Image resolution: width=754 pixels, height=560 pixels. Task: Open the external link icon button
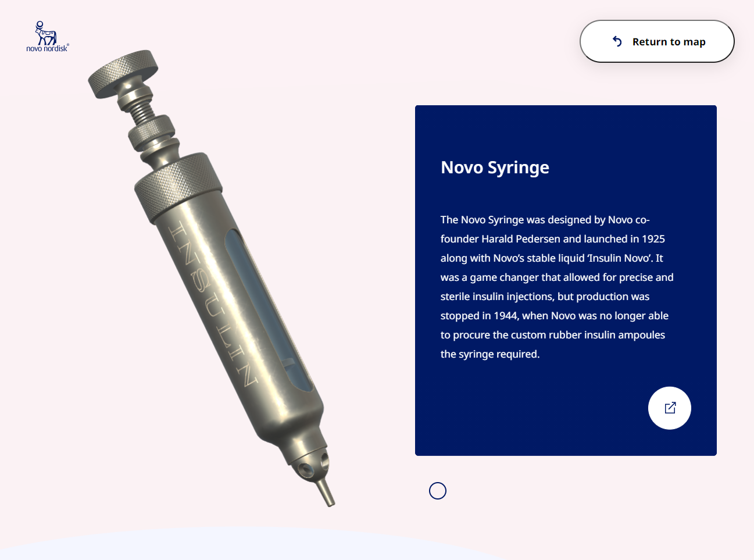(670, 408)
